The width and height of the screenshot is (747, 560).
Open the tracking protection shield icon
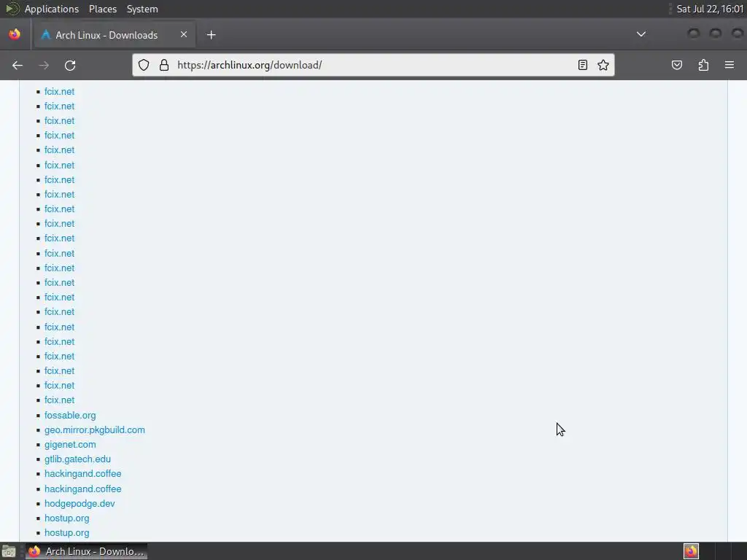click(144, 65)
